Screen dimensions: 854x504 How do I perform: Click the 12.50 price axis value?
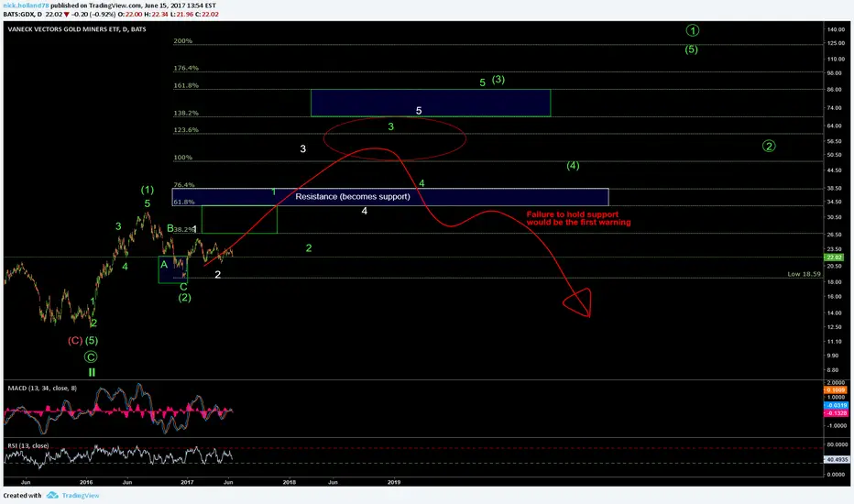click(834, 327)
